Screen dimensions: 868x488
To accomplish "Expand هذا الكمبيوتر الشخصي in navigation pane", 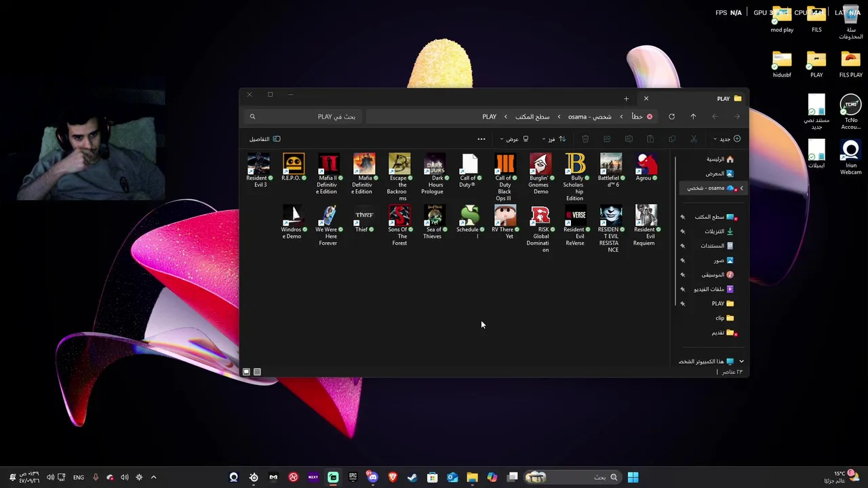I will pos(741,361).
